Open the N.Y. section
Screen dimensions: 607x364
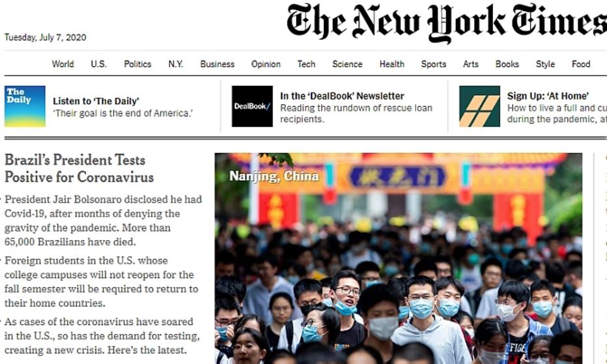[x=175, y=64]
